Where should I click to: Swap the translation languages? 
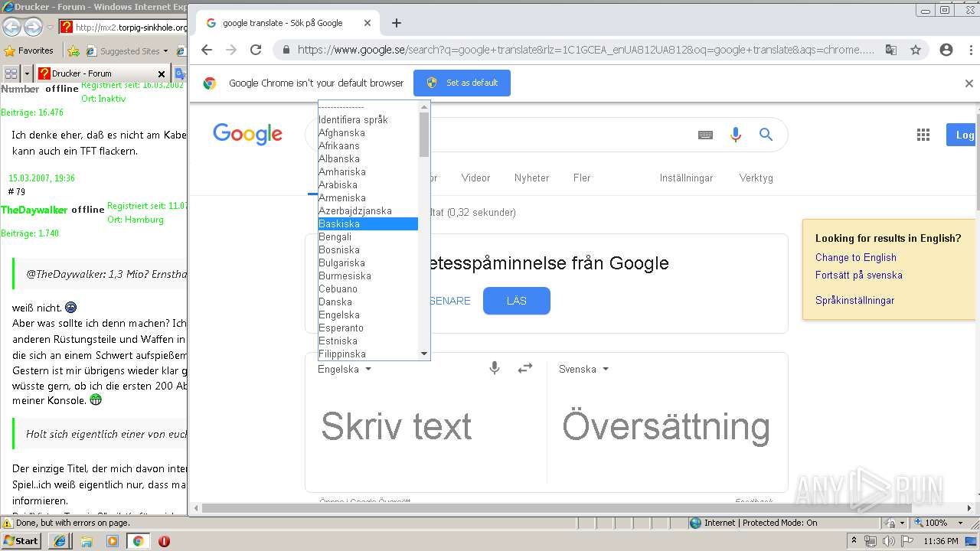tap(525, 368)
